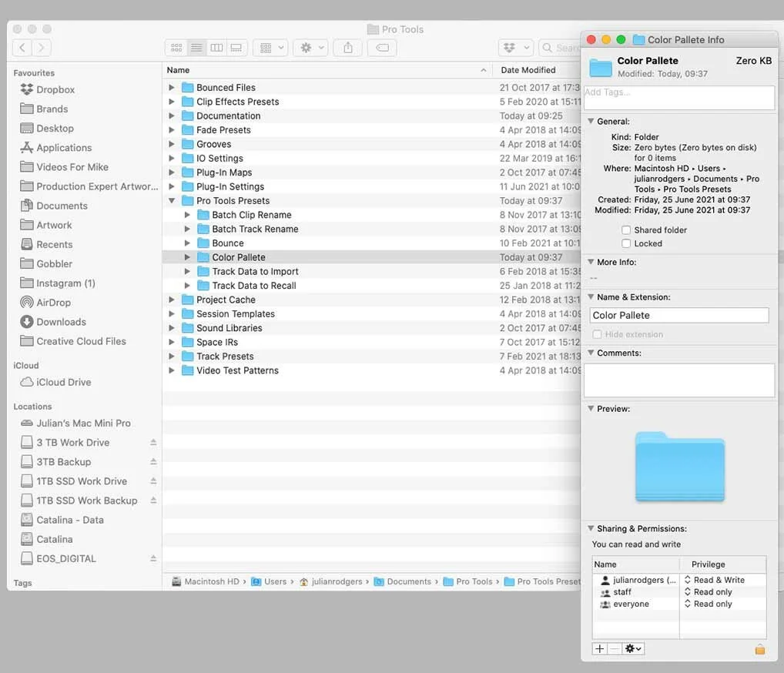Screen dimensions: 784x673
Task: Collapse the More Info section
Action: tap(591, 262)
